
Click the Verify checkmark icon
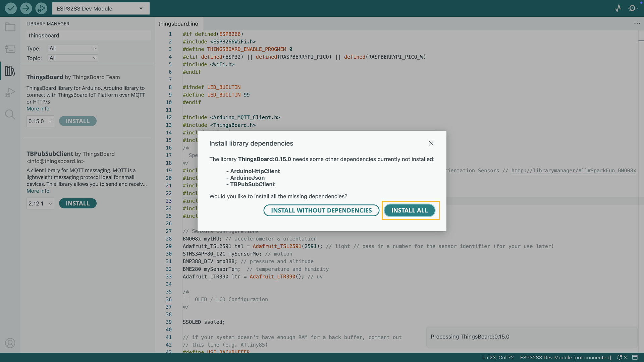[x=11, y=8]
